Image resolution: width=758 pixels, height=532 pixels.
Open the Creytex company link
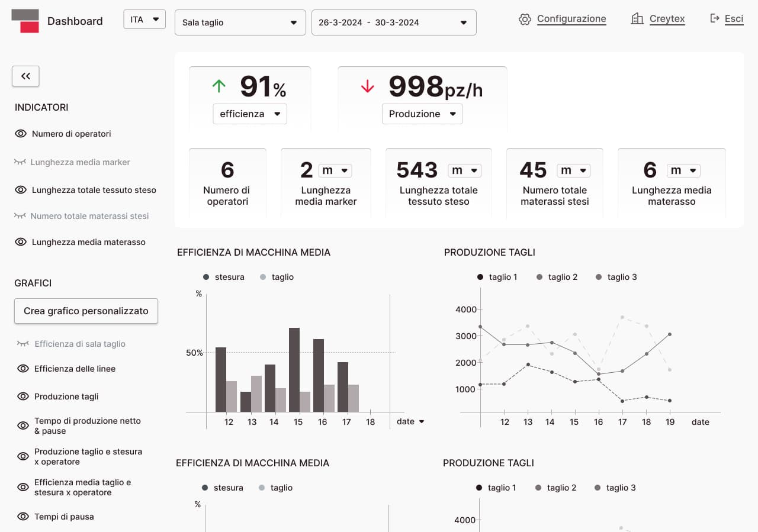pos(667,19)
